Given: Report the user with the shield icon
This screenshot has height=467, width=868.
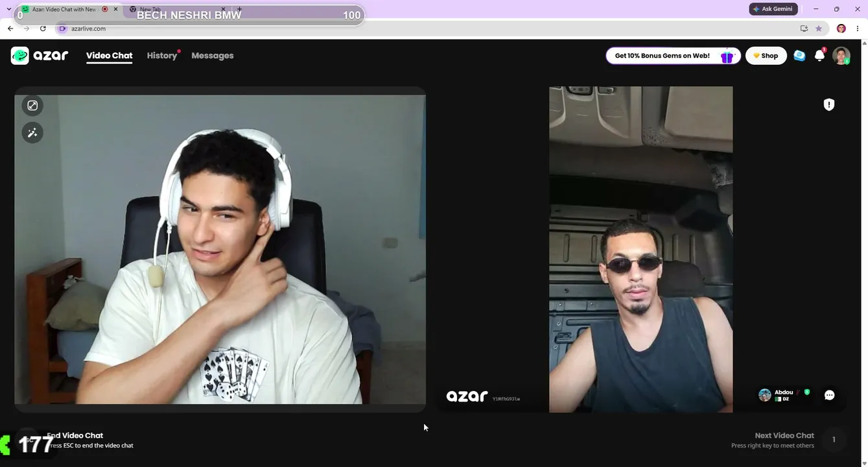Looking at the screenshot, I should [x=828, y=104].
